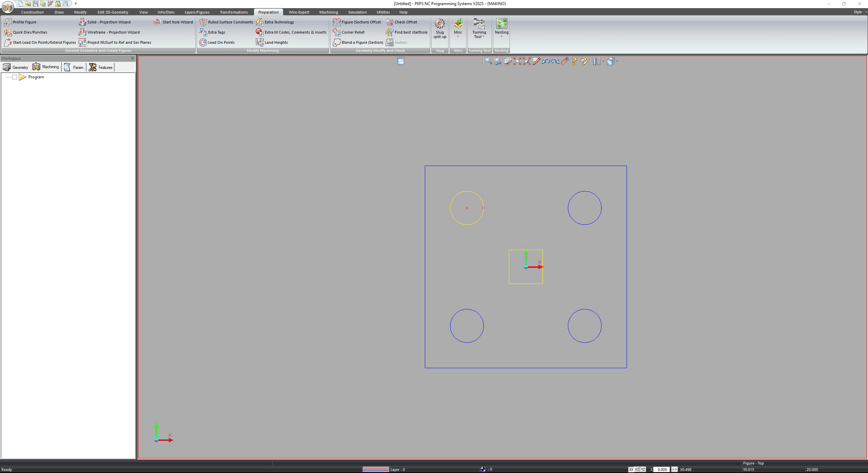Click the Layer line style swatch
The image size is (868, 473).
click(x=376, y=470)
